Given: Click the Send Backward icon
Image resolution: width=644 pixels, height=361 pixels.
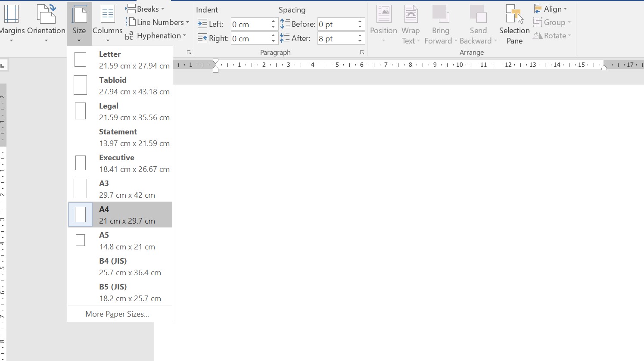Looking at the screenshot, I should pos(478,15).
